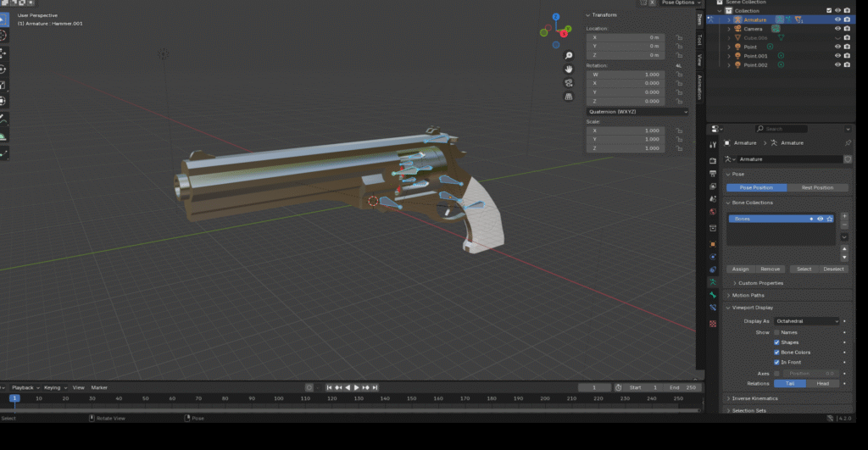Viewport: 868px width, 450px height.
Task: Click the Pan hand icon in the viewport
Action: (570, 68)
